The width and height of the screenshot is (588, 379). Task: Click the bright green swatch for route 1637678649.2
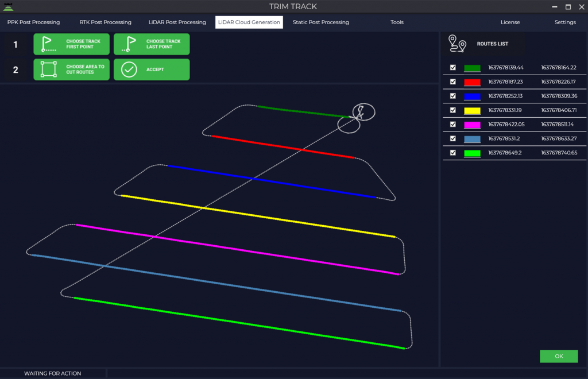(472, 153)
